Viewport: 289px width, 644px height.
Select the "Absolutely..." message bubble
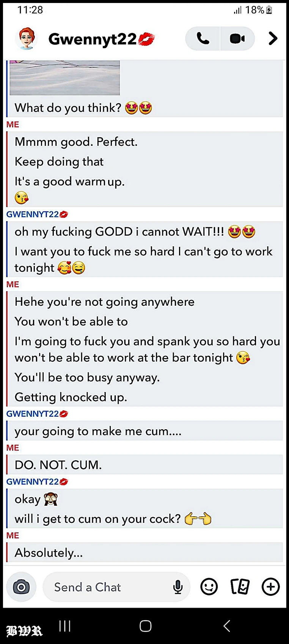tap(144, 552)
